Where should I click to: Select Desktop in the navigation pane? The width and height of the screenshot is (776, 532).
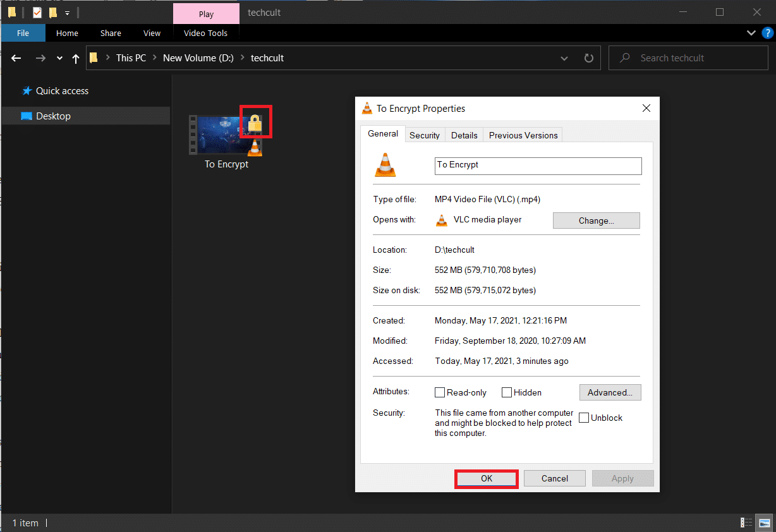pyautogui.click(x=53, y=116)
